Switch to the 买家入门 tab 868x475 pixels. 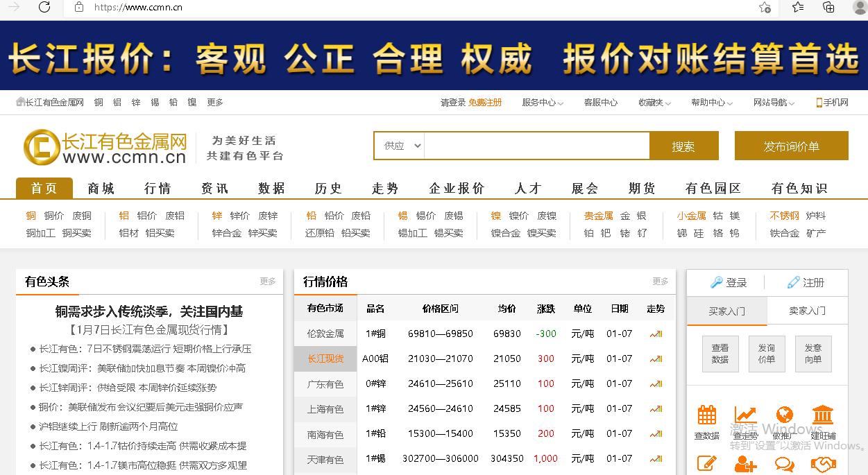(727, 311)
